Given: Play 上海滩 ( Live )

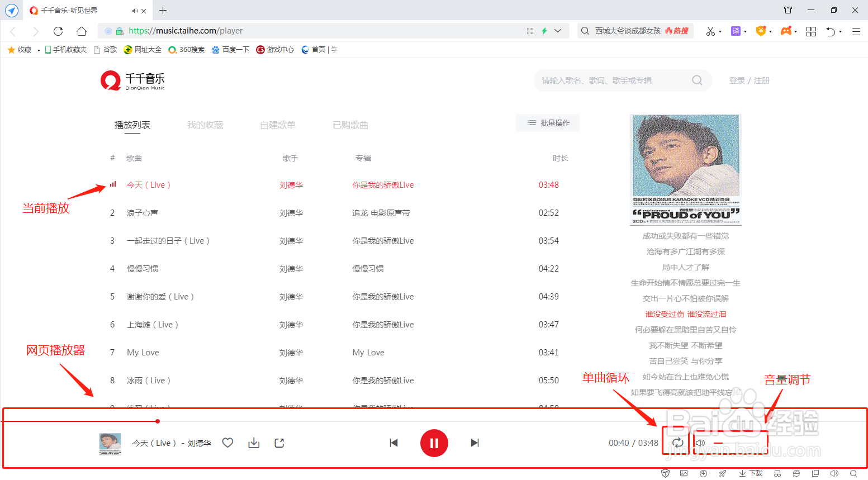Looking at the screenshot, I should click(x=153, y=325).
